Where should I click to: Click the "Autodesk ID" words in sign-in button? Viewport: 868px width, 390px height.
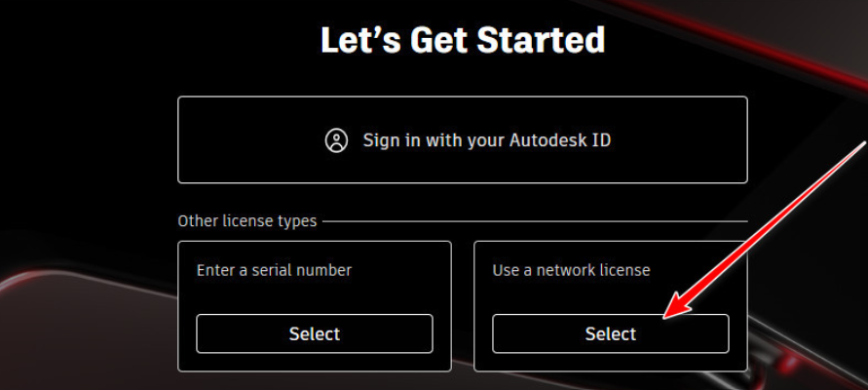[x=559, y=139]
